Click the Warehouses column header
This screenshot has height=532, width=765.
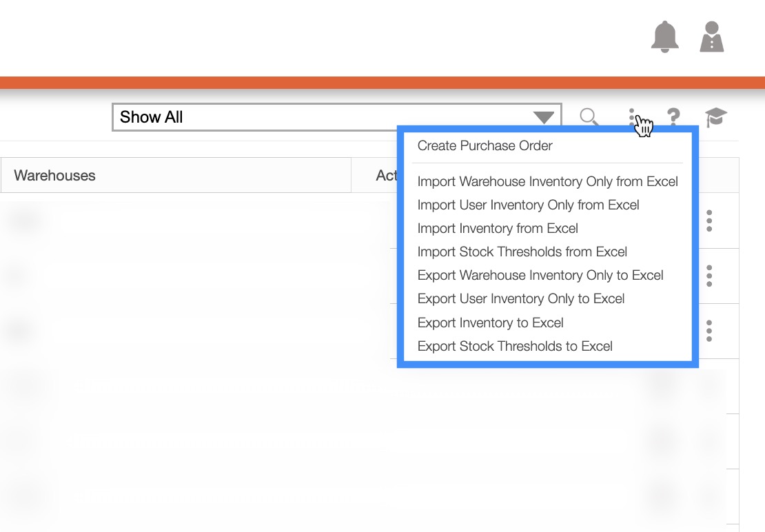tap(55, 175)
